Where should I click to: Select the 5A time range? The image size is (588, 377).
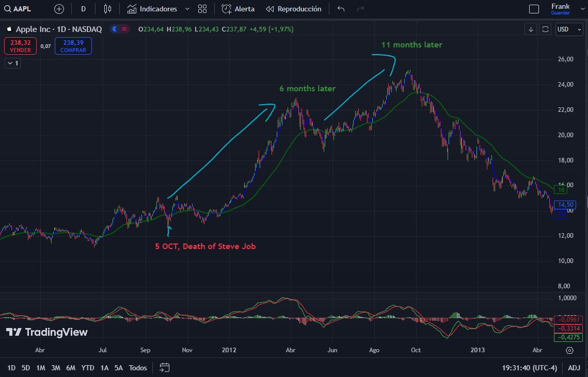click(x=119, y=368)
